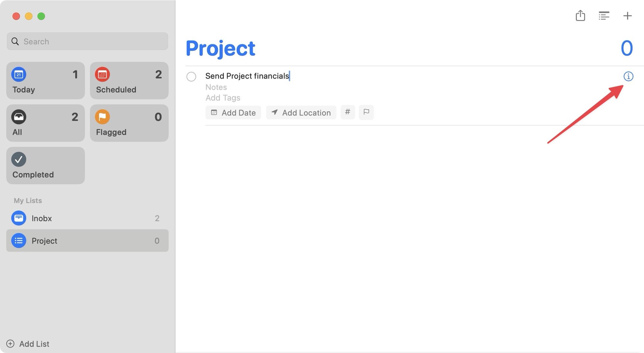
Task: Click the list view icon in toolbar
Action: pos(603,15)
